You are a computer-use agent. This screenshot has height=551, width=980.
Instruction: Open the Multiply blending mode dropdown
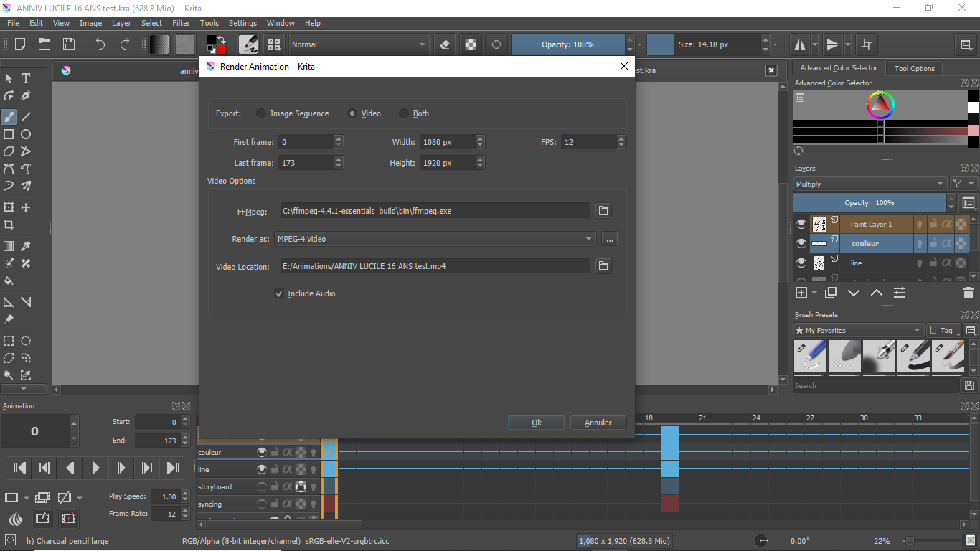point(870,184)
